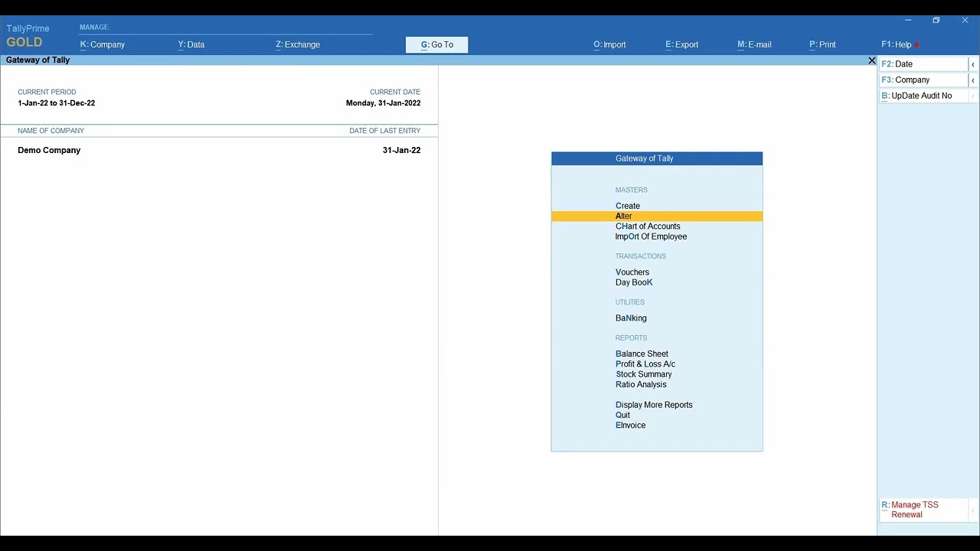Click the UpDate Audit No button
980x551 pixels.
(x=924, y=96)
